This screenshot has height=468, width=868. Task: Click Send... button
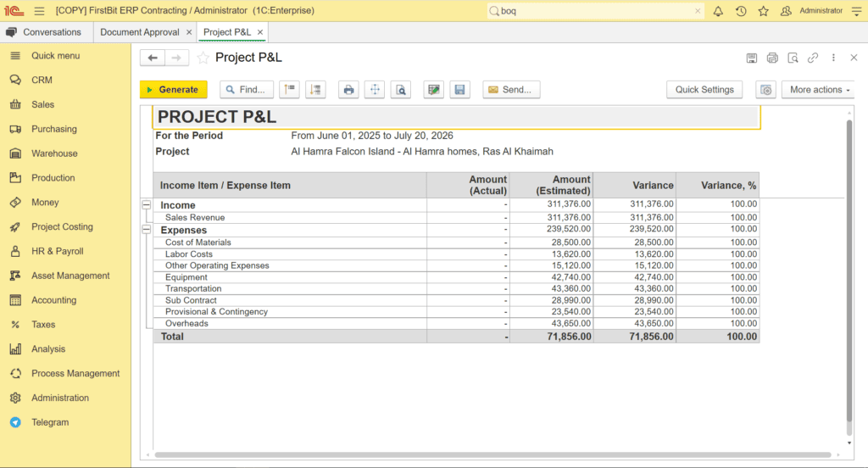(511, 90)
